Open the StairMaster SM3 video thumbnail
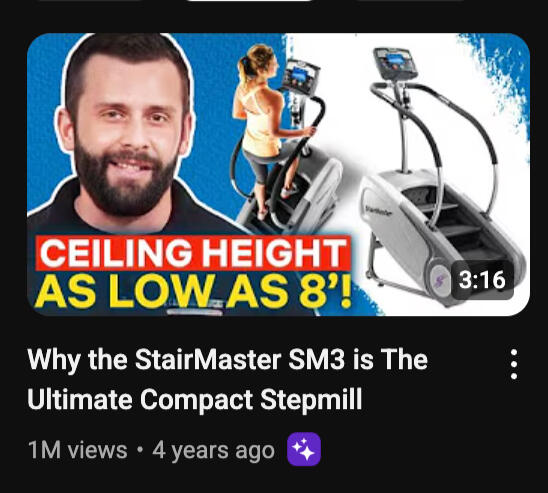 pos(279,174)
